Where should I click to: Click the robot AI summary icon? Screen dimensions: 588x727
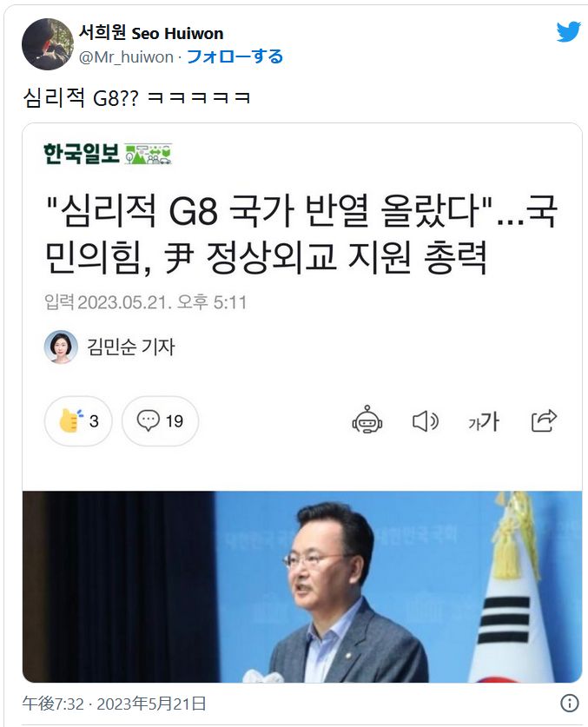[367, 420]
